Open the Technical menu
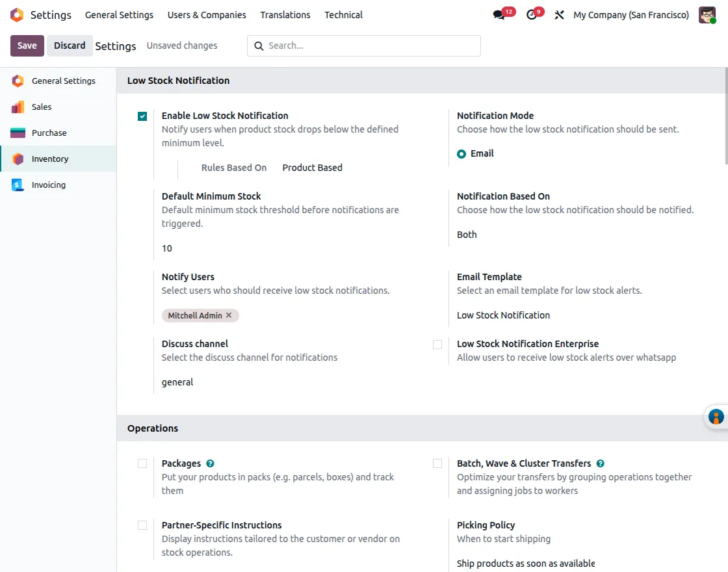 343,14
